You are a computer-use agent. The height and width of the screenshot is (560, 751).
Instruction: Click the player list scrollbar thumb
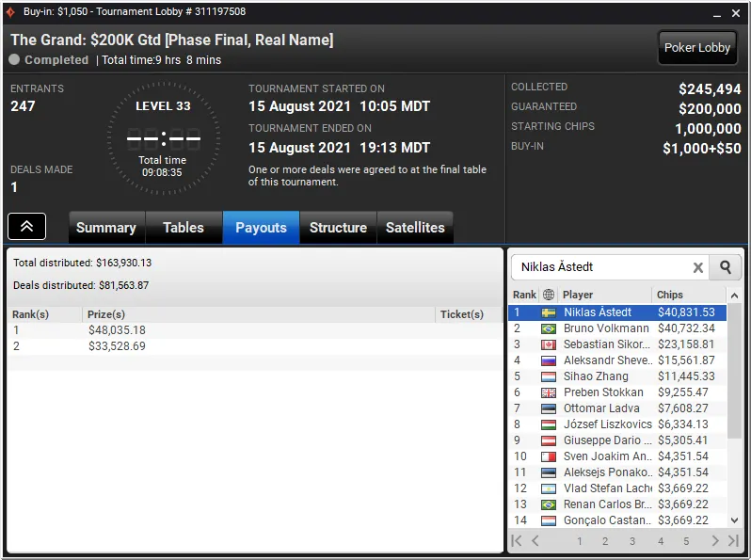734,370
